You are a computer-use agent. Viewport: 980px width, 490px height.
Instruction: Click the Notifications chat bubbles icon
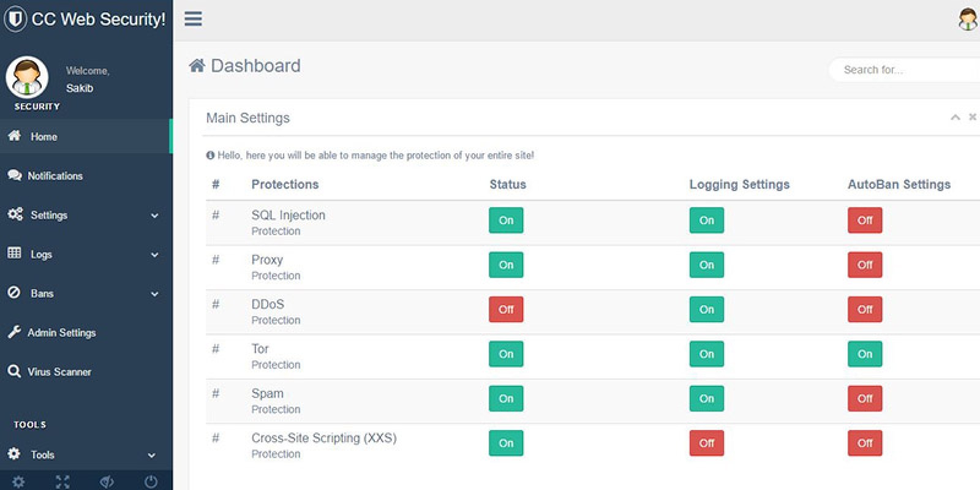click(x=14, y=176)
